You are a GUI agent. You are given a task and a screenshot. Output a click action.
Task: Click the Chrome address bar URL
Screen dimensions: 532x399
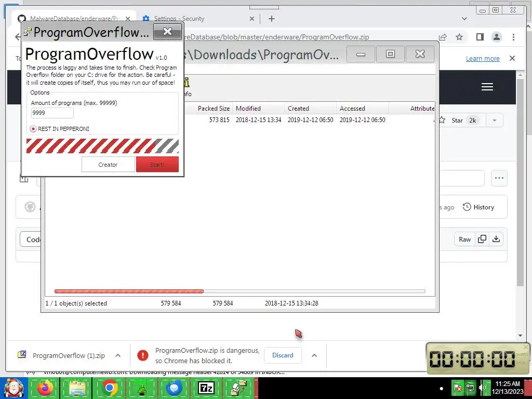click(275, 37)
